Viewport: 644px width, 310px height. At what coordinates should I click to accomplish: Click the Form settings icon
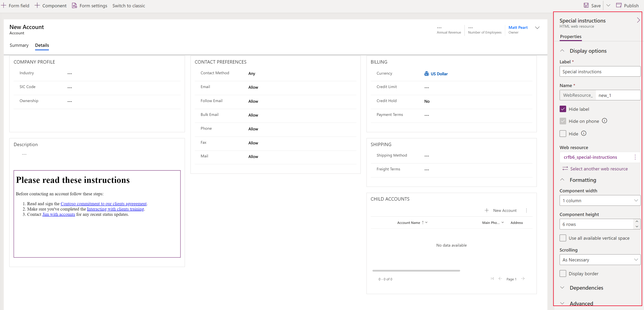click(74, 5)
